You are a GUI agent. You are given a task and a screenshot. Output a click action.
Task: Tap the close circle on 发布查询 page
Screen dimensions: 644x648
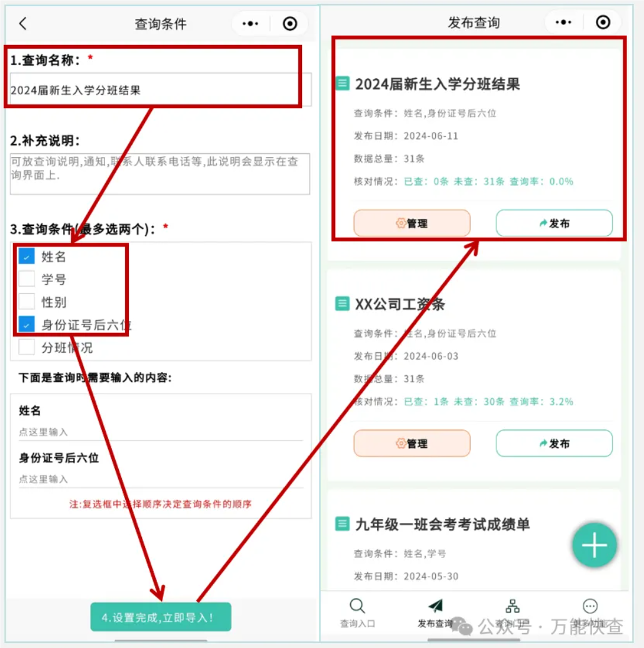[603, 23]
